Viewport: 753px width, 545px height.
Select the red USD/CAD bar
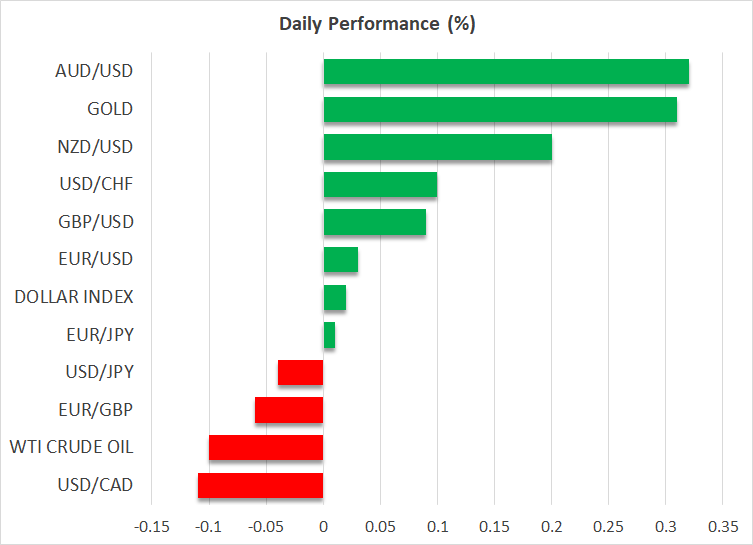pos(261,485)
